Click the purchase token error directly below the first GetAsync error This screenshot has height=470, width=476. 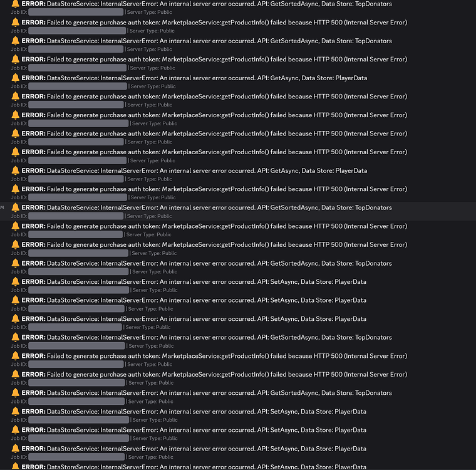(x=214, y=97)
